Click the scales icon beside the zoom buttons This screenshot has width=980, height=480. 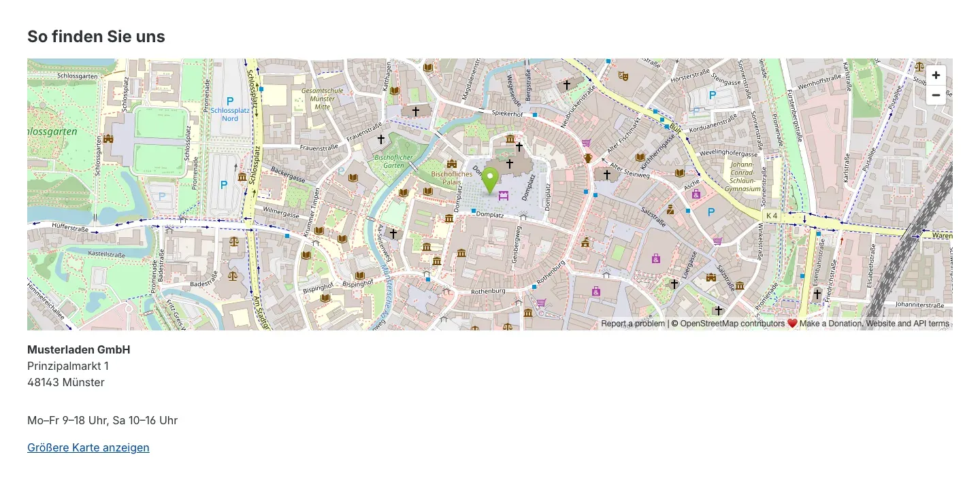point(920,67)
